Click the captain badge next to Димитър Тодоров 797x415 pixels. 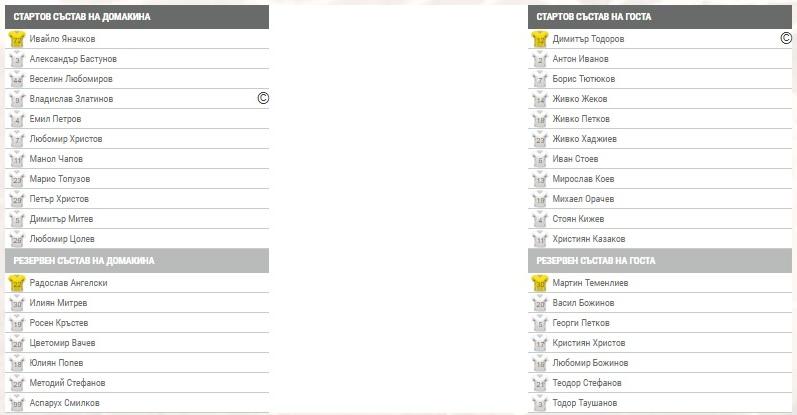click(x=786, y=38)
